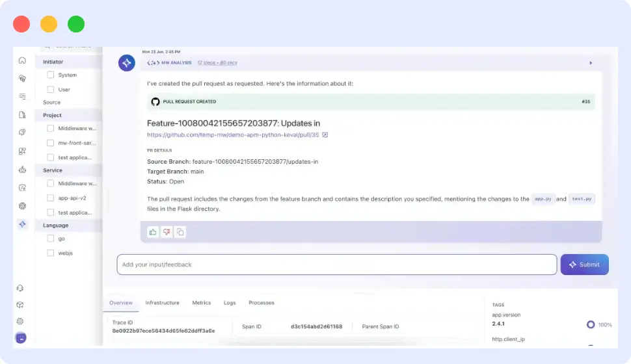
Task: Click the settings gear at sidebar bottom
Action: (21, 321)
